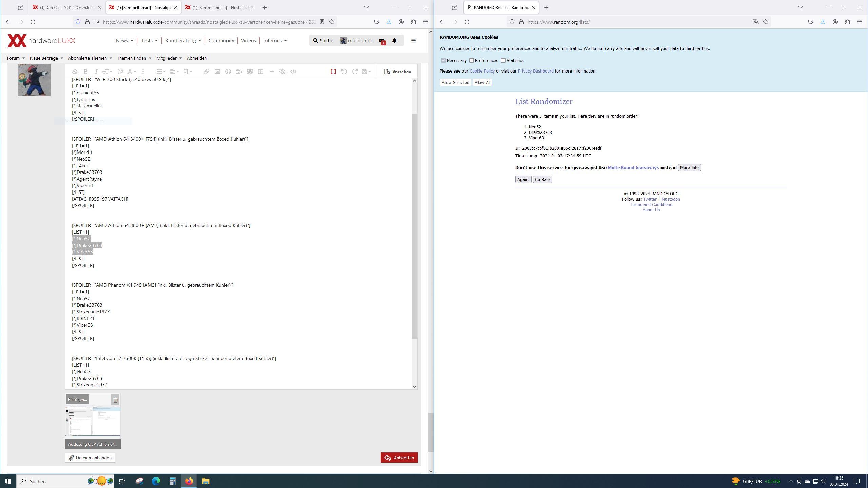Toggle the Preferences cookie checkbox
Image resolution: width=868 pixels, height=488 pixels.
471,60
